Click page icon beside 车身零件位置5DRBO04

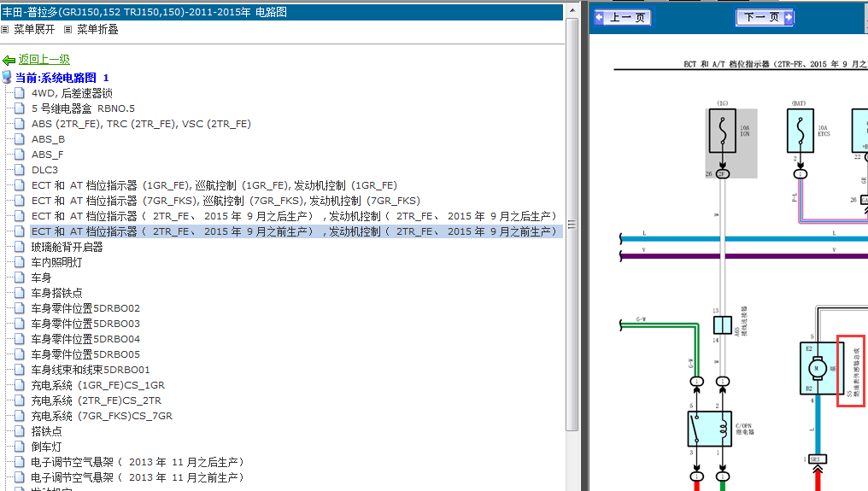20,338
